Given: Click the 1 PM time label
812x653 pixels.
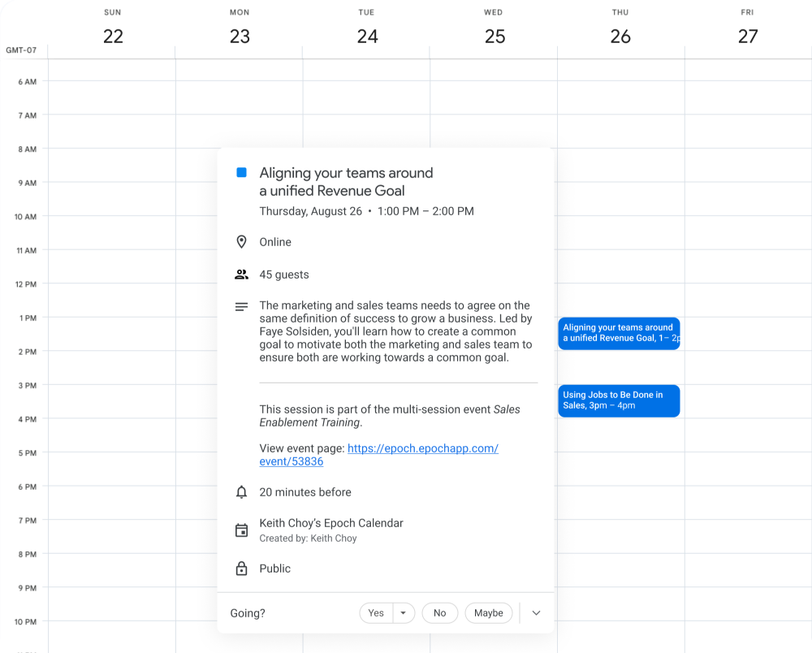Looking at the screenshot, I should pyautogui.click(x=28, y=318).
